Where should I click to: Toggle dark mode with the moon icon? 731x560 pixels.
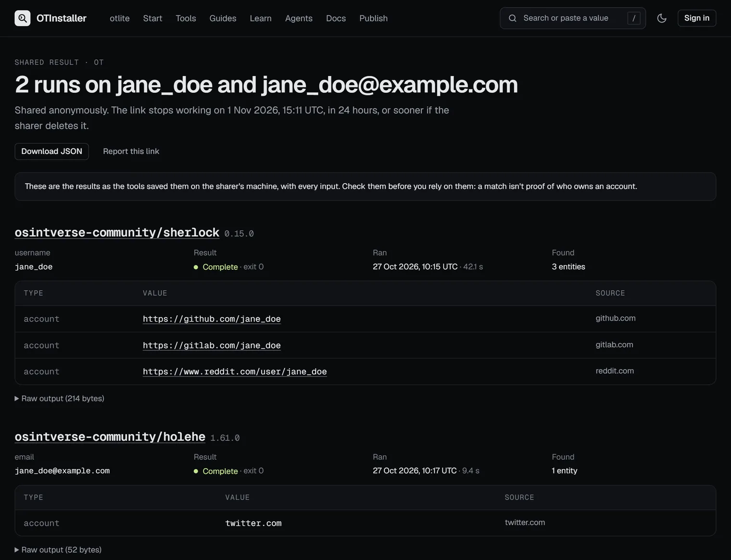point(662,18)
